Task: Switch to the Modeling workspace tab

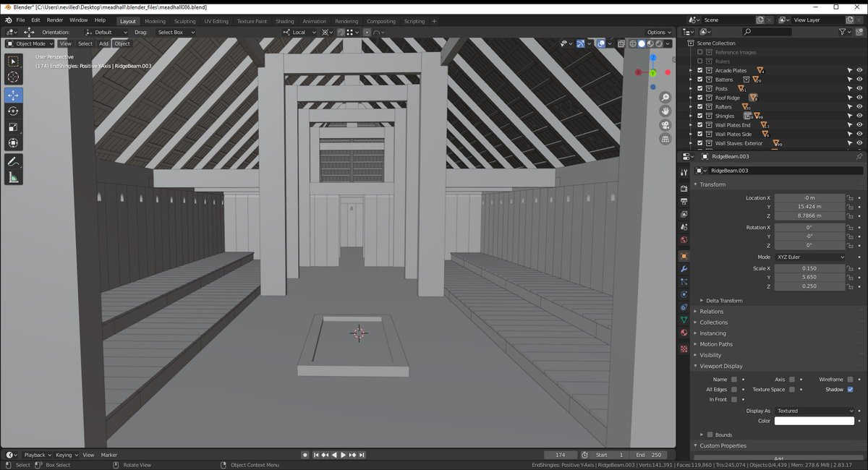Action: pos(155,21)
